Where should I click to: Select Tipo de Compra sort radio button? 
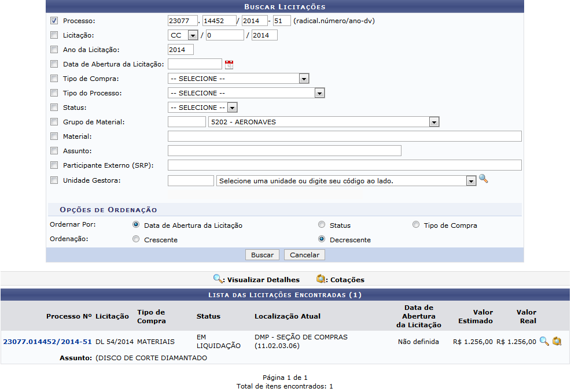[x=416, y=225]
